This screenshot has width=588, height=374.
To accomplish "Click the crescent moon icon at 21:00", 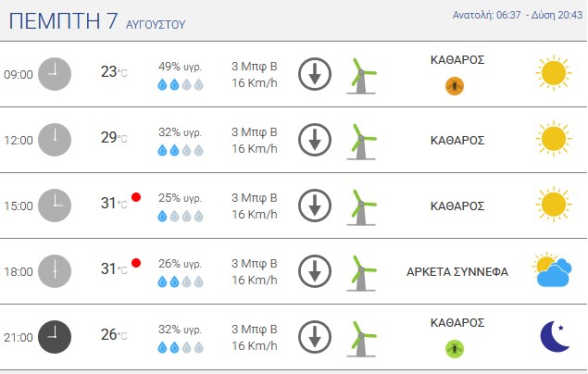I will pos(556,336).
